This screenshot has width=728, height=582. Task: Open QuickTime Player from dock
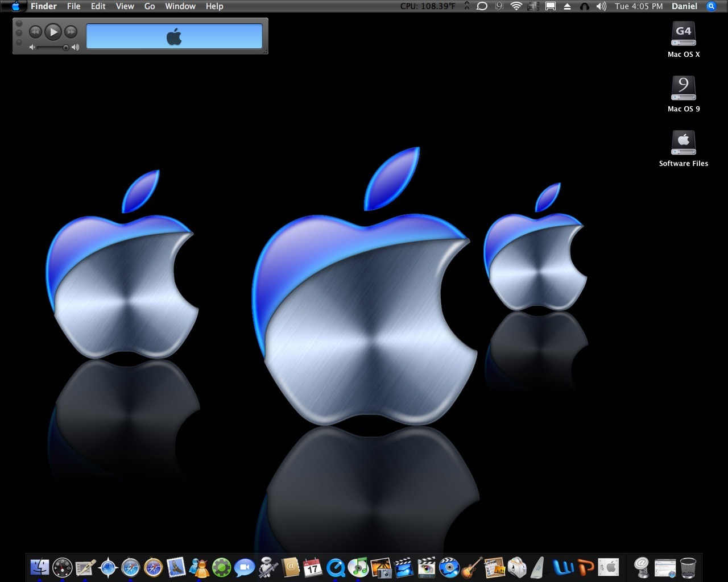(336, 567)
